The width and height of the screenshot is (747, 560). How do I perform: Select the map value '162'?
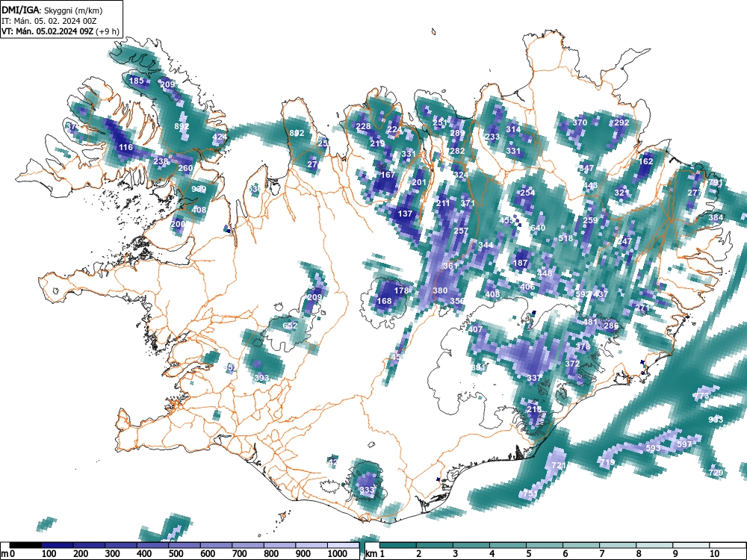[646, 161]
